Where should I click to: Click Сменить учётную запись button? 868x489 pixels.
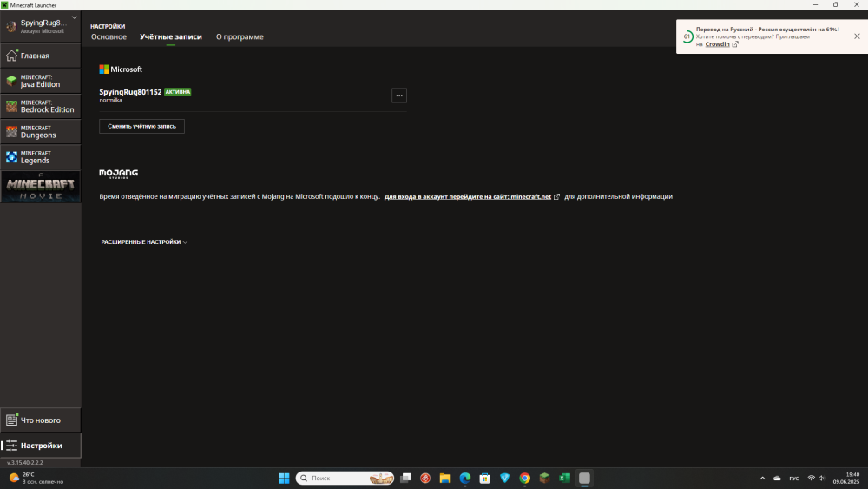click(141, 126)
